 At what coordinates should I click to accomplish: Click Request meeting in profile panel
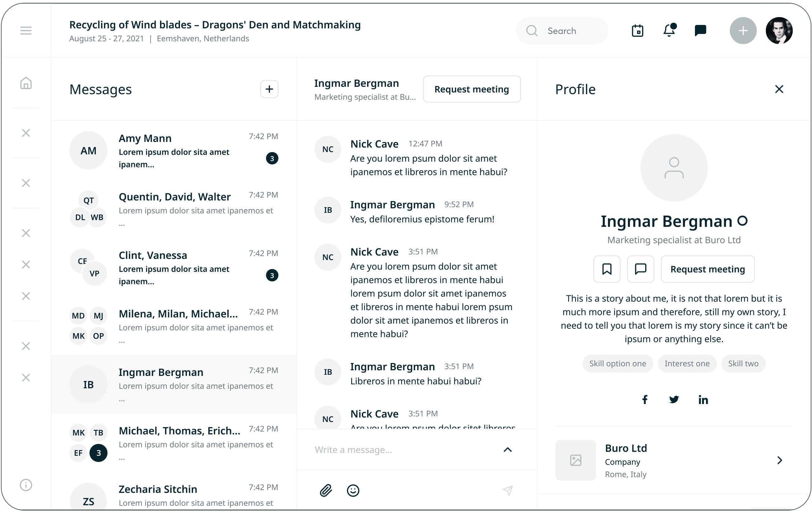point(707,269)
